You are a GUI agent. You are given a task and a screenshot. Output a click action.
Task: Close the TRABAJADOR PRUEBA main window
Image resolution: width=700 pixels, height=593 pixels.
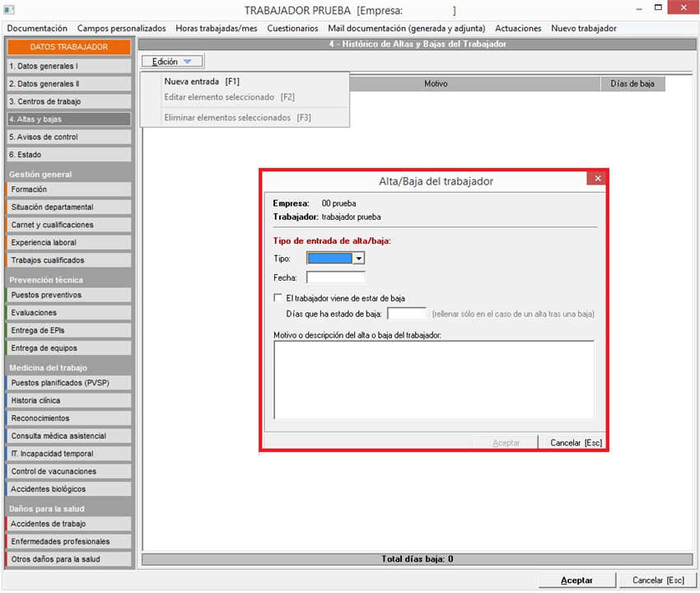[x=683, y=7]
